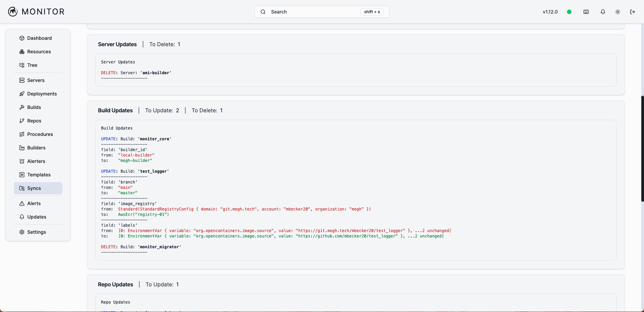Click the Repos git-branch icon
This screenshot has width=644, height=312.
[22, 121]
